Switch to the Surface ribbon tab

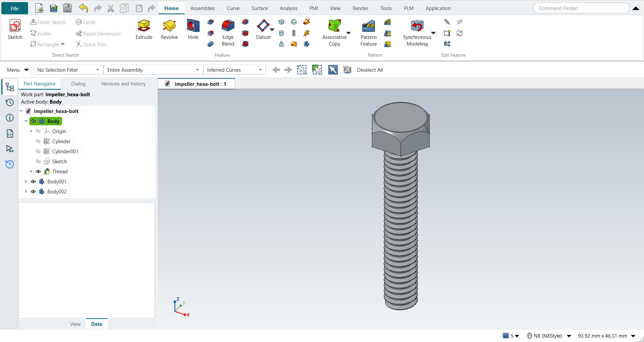[260, 8]
